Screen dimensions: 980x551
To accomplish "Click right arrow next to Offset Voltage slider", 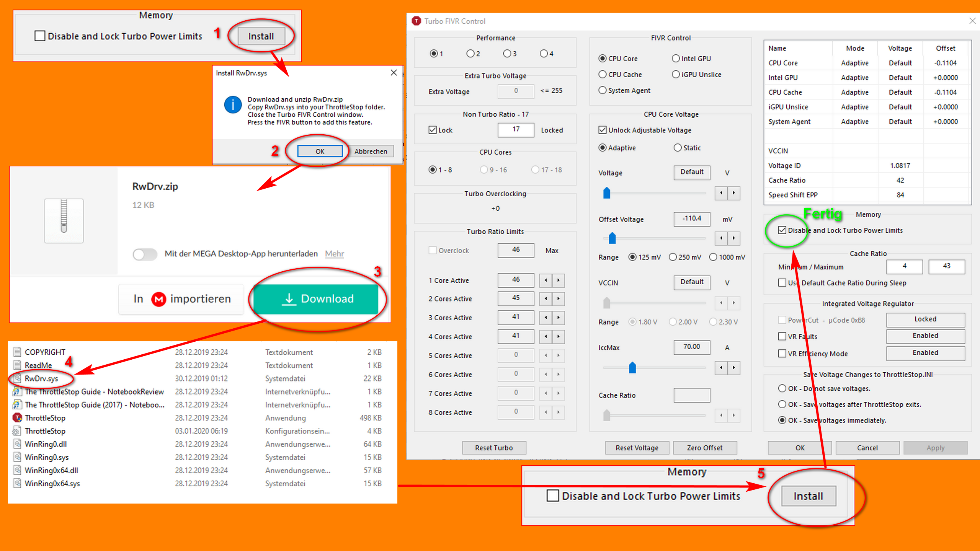I will tap(733, 238).
